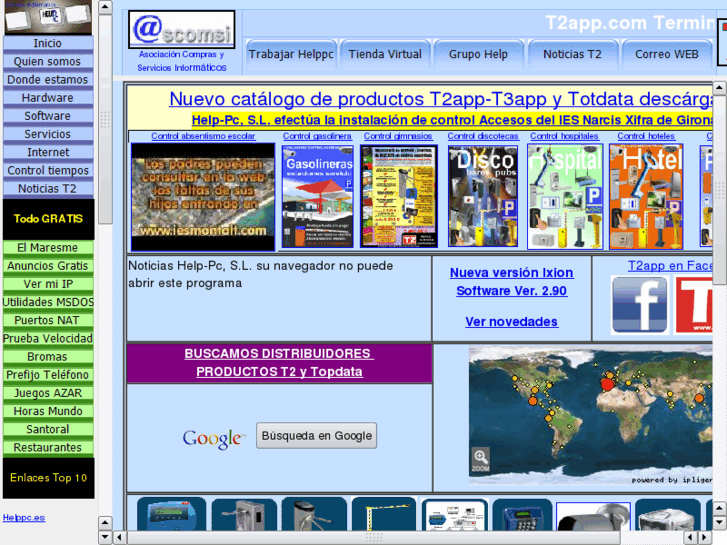
Task: Open the Trabajar Helppc tab
Action: point(291,54)
